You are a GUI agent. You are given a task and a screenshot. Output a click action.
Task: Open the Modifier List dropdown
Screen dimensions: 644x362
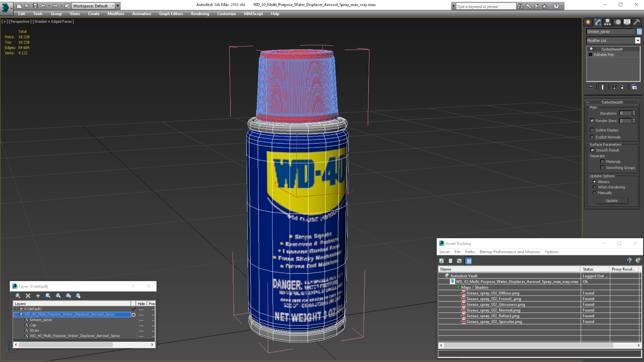[x=638, y=40]
